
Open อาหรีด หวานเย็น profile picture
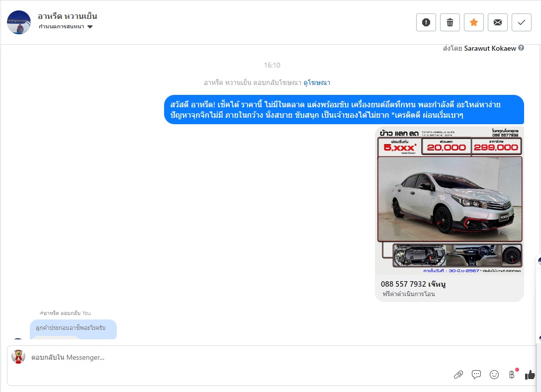tap(19, 22)
